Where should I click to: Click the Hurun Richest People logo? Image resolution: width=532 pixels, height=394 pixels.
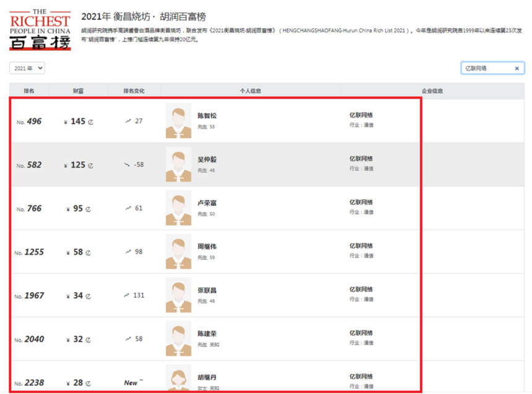pyautogui.click(x=40, y=30)
